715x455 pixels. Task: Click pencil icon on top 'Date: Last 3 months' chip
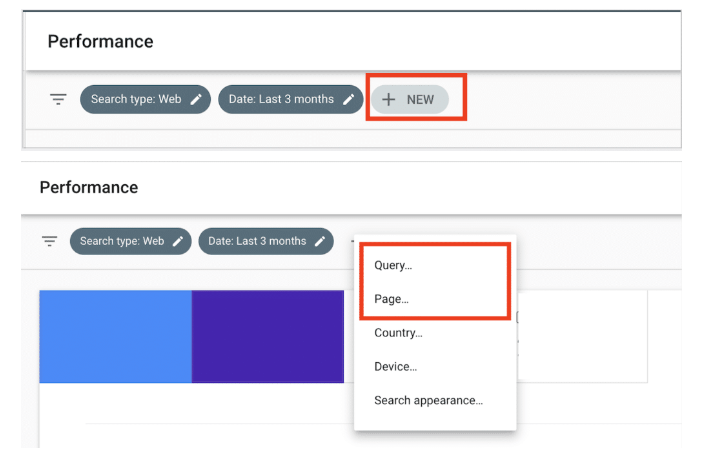point(348,99)
